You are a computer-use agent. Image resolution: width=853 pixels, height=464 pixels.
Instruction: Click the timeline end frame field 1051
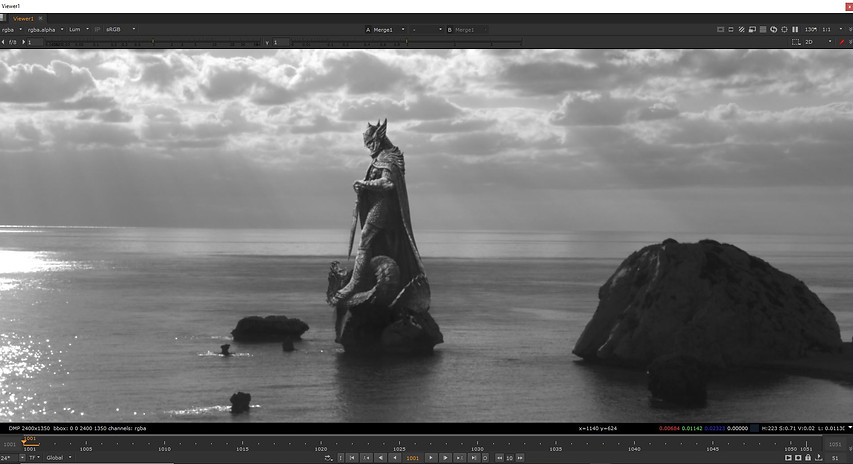tap(835, 444)
